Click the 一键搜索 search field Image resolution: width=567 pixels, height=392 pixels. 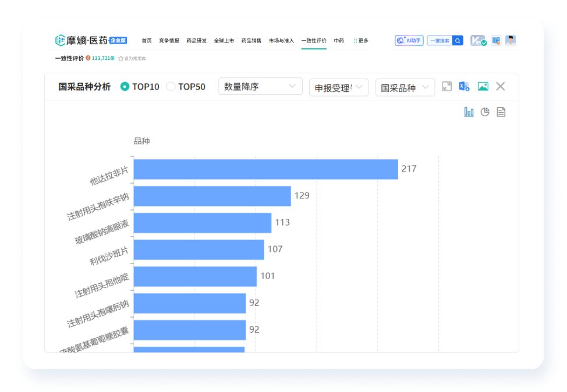[x=440, y=41]
